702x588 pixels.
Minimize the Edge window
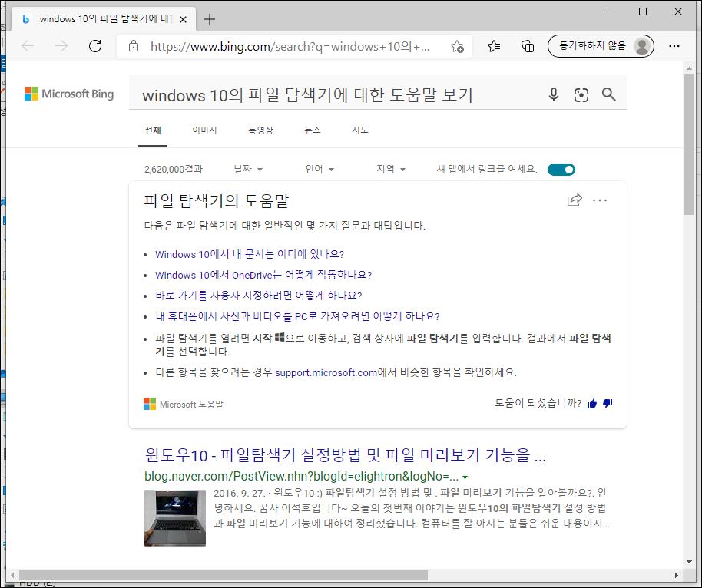point(608,12)
